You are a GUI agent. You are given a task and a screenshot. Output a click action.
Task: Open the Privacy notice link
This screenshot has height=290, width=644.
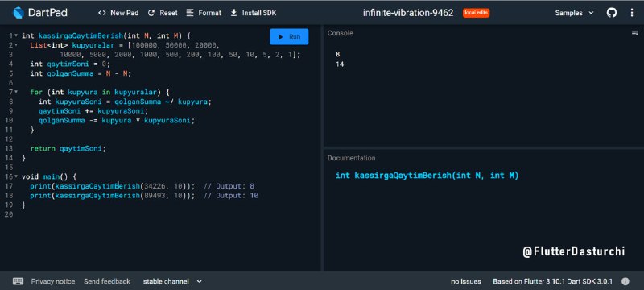tap(53, 281)
